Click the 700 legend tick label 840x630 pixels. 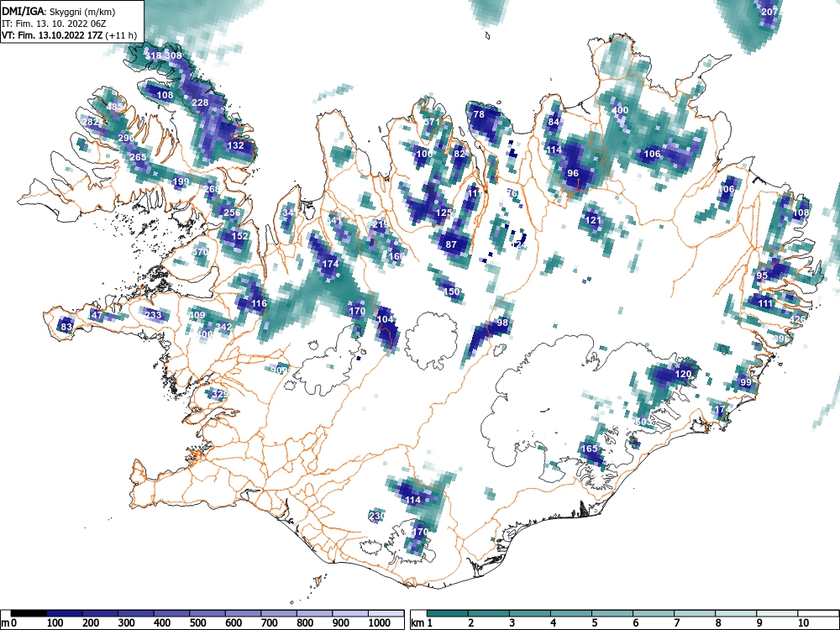(269, 622)
